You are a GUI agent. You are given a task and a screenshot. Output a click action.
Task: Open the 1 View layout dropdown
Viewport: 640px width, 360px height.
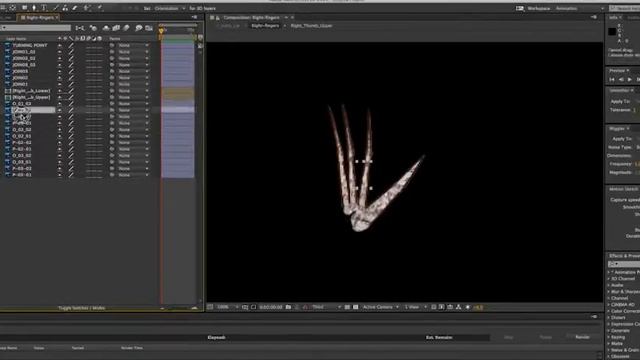click(415, 307)
